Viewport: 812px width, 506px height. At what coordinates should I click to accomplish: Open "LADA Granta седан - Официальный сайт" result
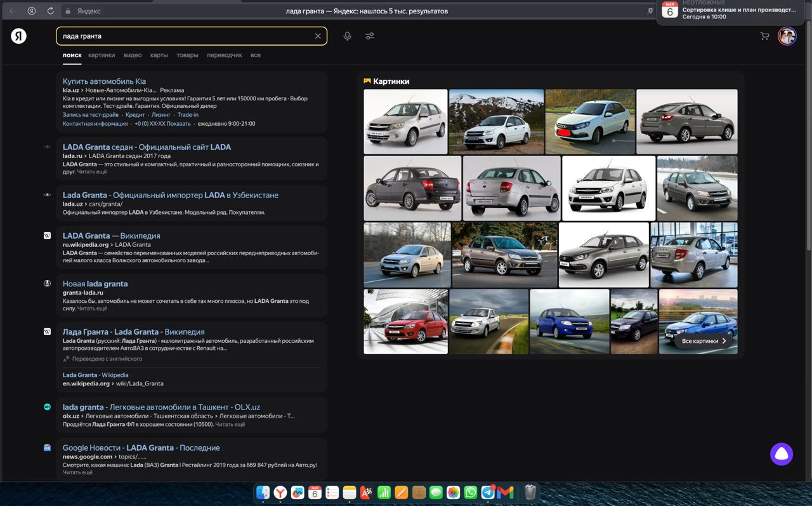pyautogui.click(x=147, y=147)
